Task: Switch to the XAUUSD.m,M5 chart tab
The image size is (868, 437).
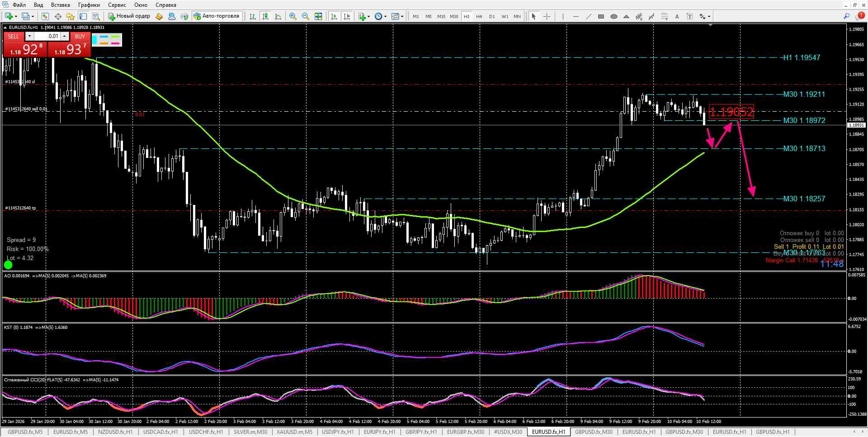Action: coord(294,432)
